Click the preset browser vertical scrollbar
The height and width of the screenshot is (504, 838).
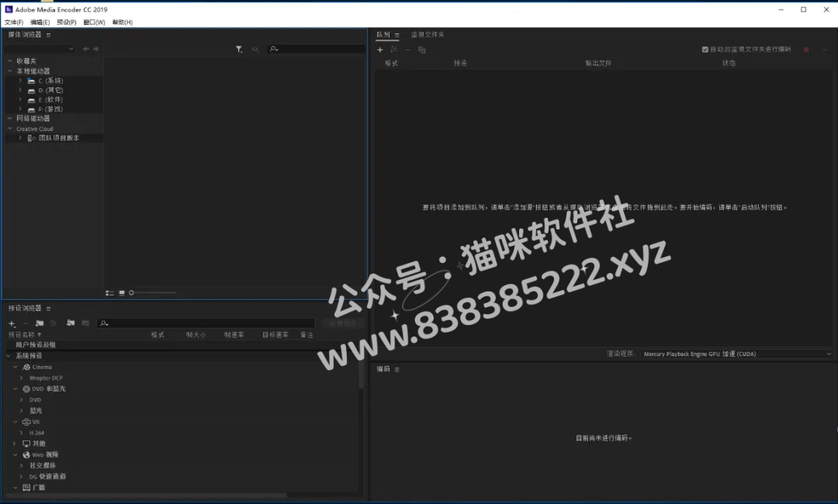362,375
